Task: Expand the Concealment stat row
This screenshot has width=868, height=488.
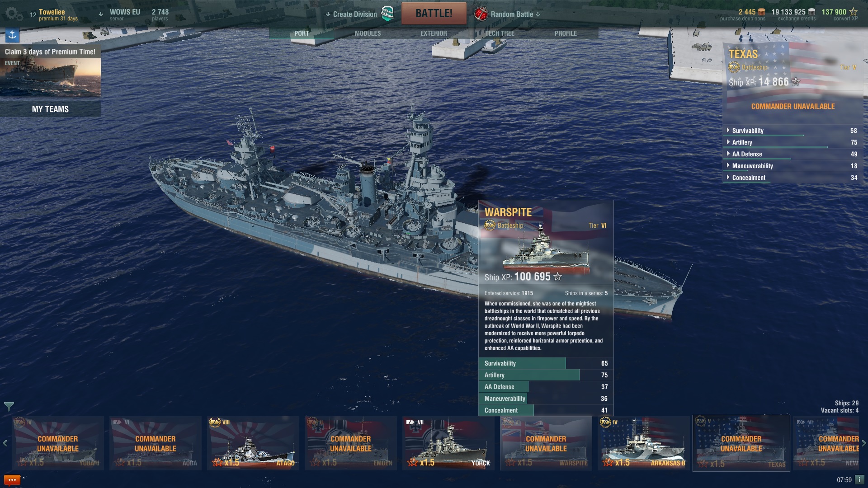Action: 792,178
